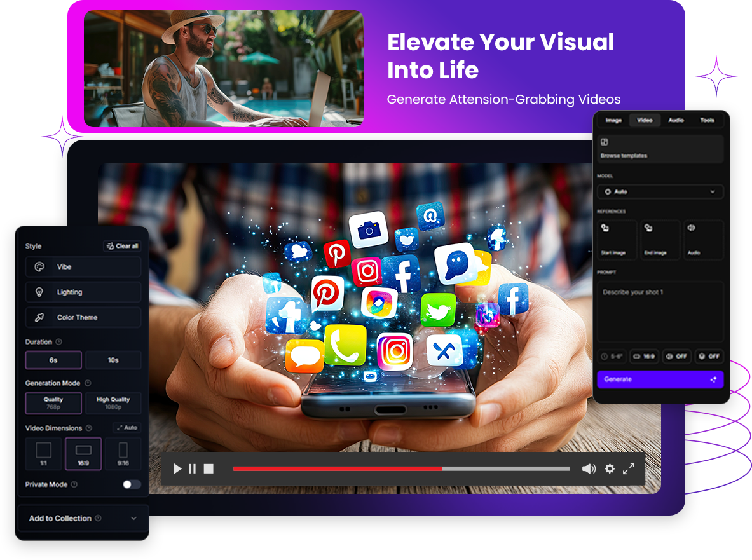752x560 pixels.
Task: Pause the video playback
Action: point(192,469)
